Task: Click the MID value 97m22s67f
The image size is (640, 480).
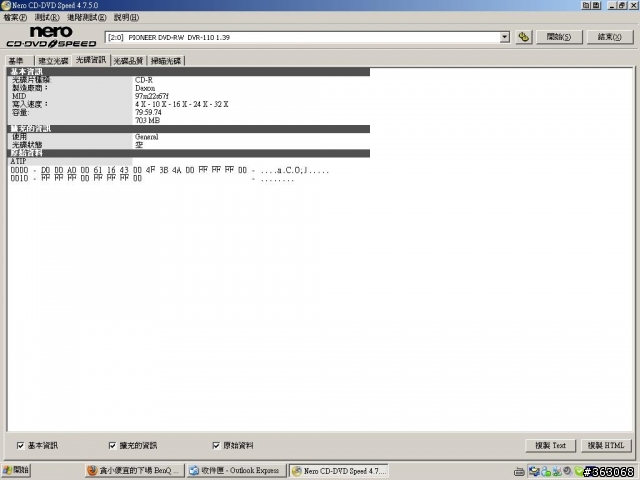Action: pos(152,96)
